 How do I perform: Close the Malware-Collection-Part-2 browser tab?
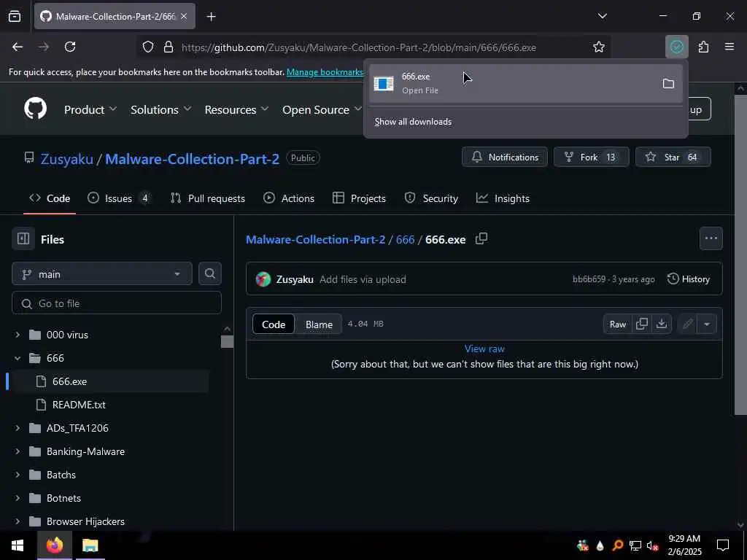point(184,17)
